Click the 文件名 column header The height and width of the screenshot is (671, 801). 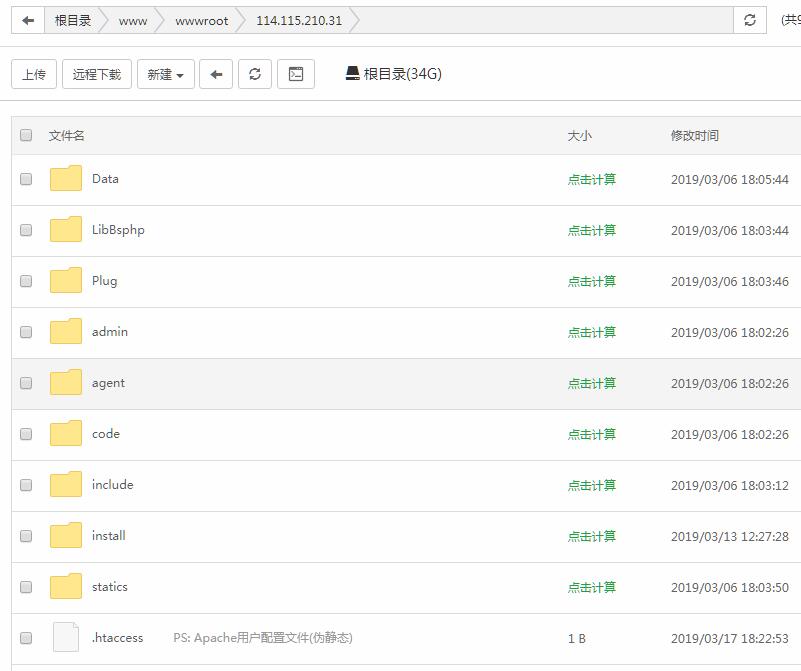pyautogui.click(x=66, y=135)
